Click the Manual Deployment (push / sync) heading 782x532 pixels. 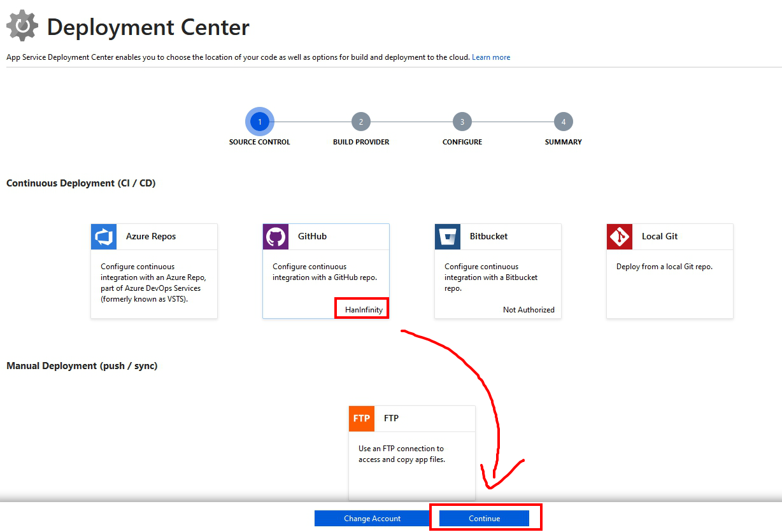pos(82,366)
